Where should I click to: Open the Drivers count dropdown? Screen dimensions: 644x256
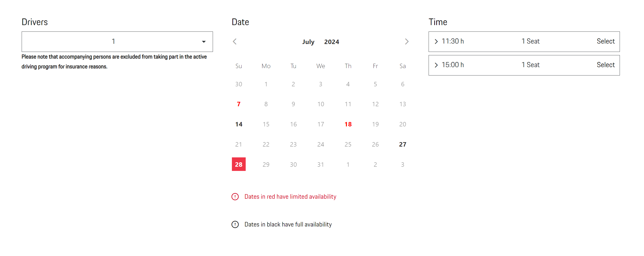point(117,42)
